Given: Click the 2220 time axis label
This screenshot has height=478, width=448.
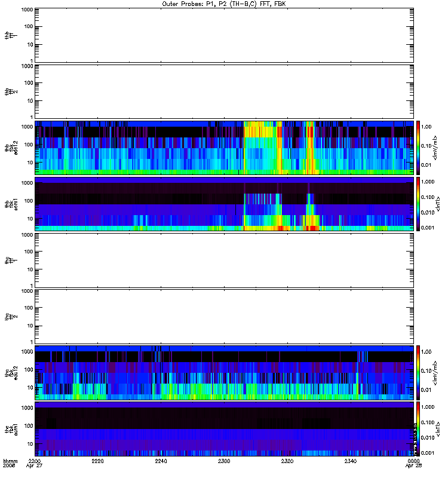Looking at the screenshot, I should point(97,461).
